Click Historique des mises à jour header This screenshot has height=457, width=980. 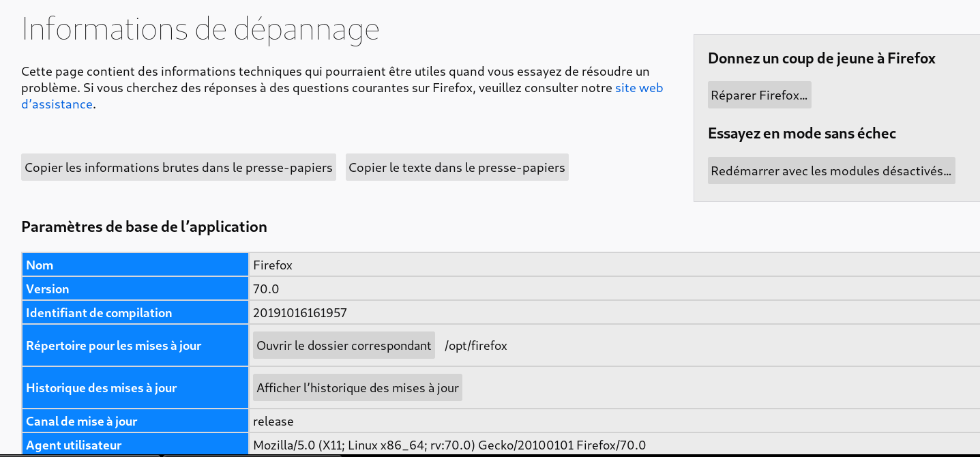pos(136,387)
